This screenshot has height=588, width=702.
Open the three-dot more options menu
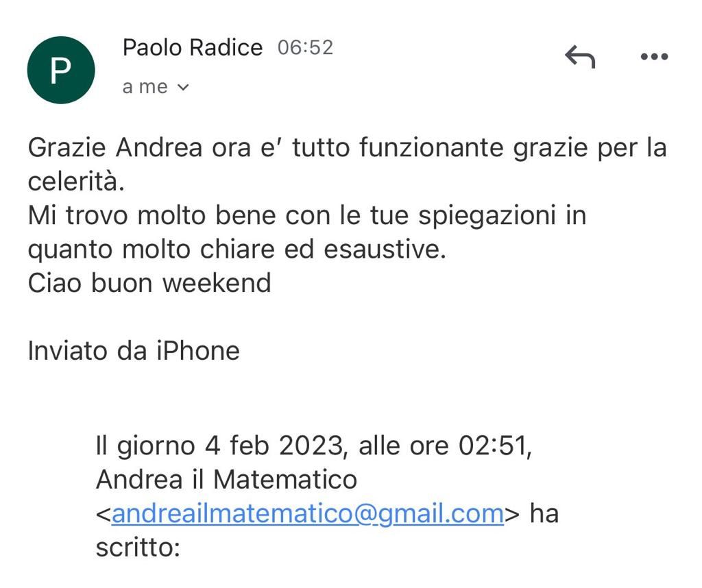(x=653, y=58)
